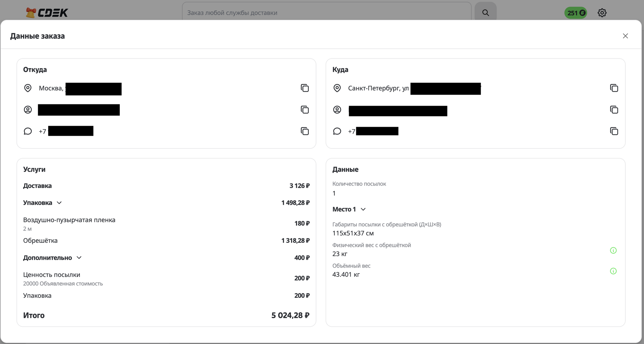644x344 pixels.
Task: Open the 251 bonus points badge
Action: pos(575,13)
